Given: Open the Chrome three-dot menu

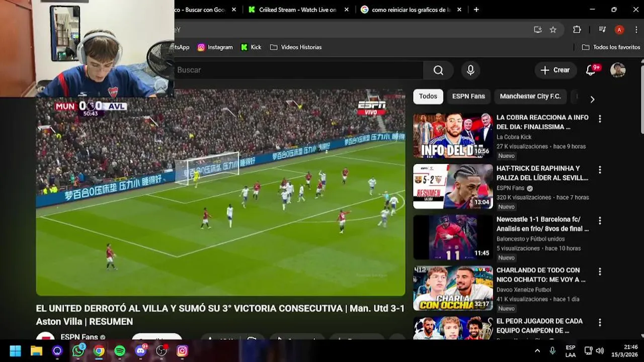Looking at the screenshot, I should pyautogui.click(x=635, y=30).
